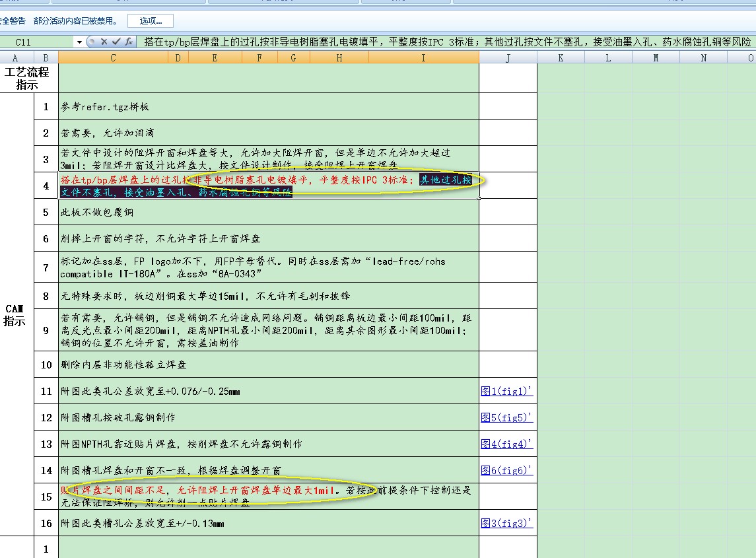Open the 图5(fig5)' hyperlink
The image size is (756, 558).
click(506, 417)
